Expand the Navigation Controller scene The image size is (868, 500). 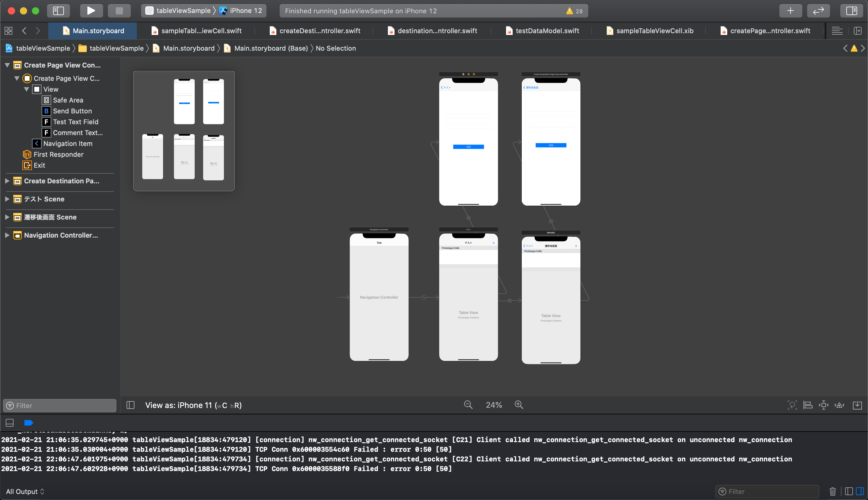[7, 235]
